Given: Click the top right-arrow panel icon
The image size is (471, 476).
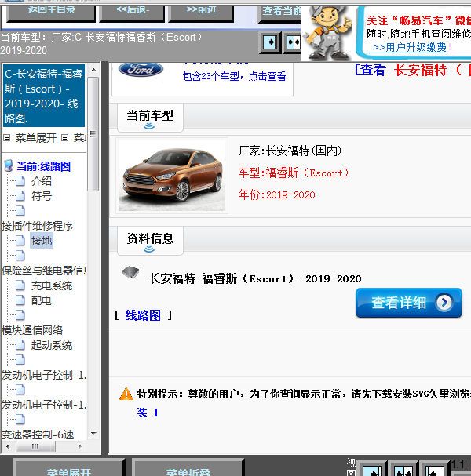Looking at the screenshot, I should (x=270, y=42).
